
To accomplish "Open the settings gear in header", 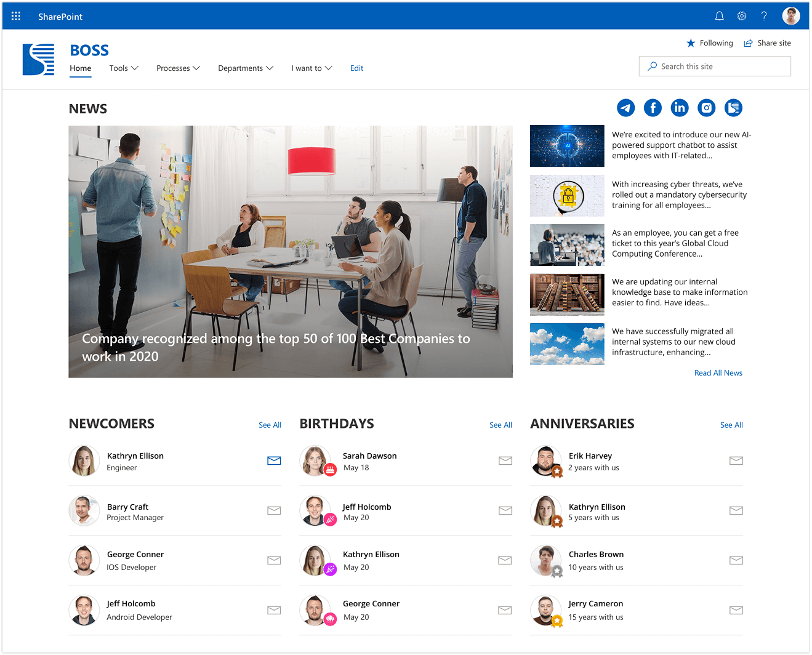I will pyautogui.click(x=742, y=16).
